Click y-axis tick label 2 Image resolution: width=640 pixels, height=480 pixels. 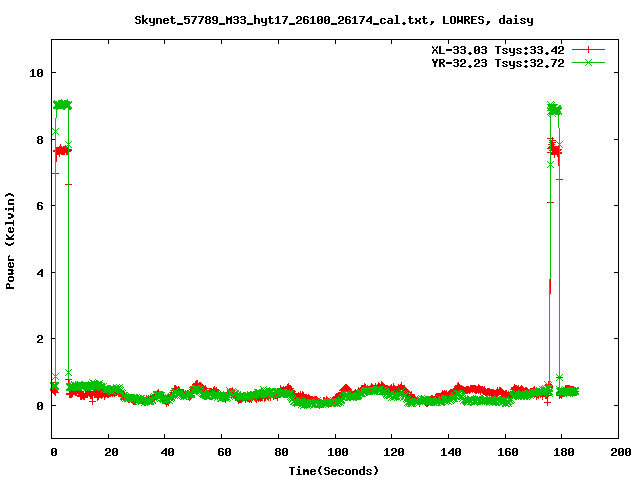[x=40, y=339]
